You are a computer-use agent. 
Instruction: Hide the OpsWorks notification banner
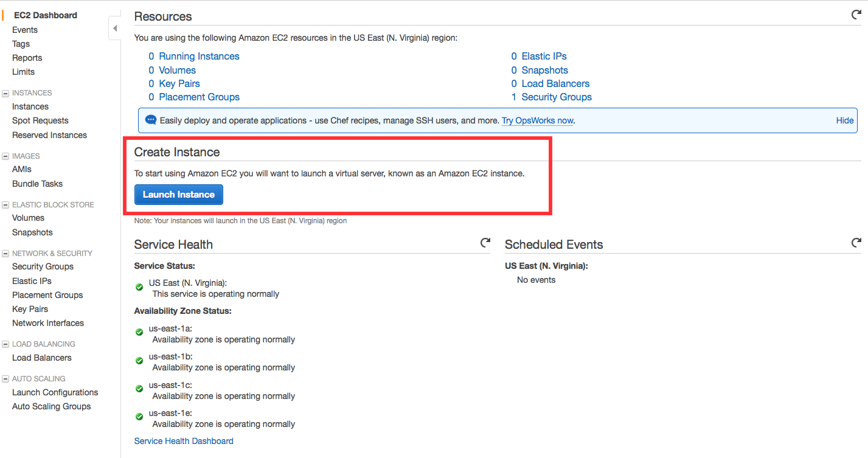point(844,120)
